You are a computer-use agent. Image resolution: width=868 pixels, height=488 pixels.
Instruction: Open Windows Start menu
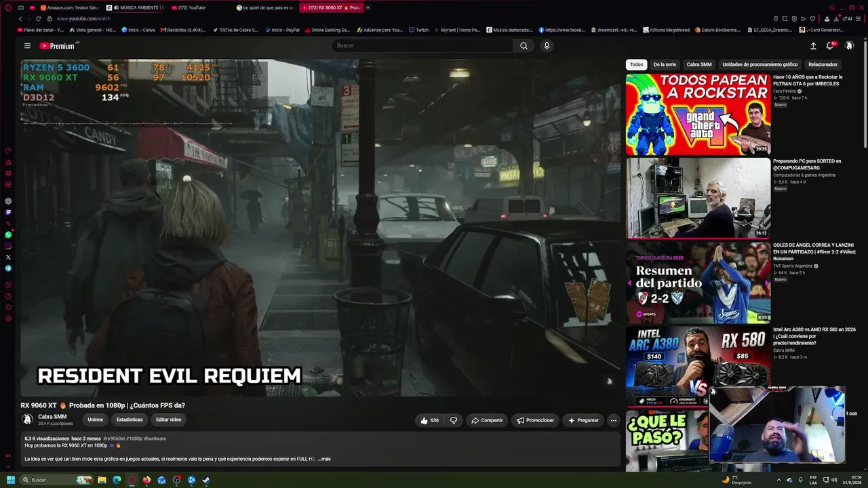tap(11, 480)
